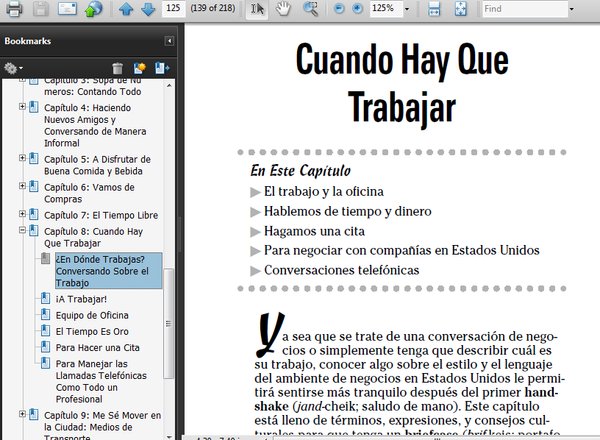Expand Capítulo 9 bookmark node
The width and height of the screenshot is (600, 440).
pyautogui.click(x=23, y=414)
